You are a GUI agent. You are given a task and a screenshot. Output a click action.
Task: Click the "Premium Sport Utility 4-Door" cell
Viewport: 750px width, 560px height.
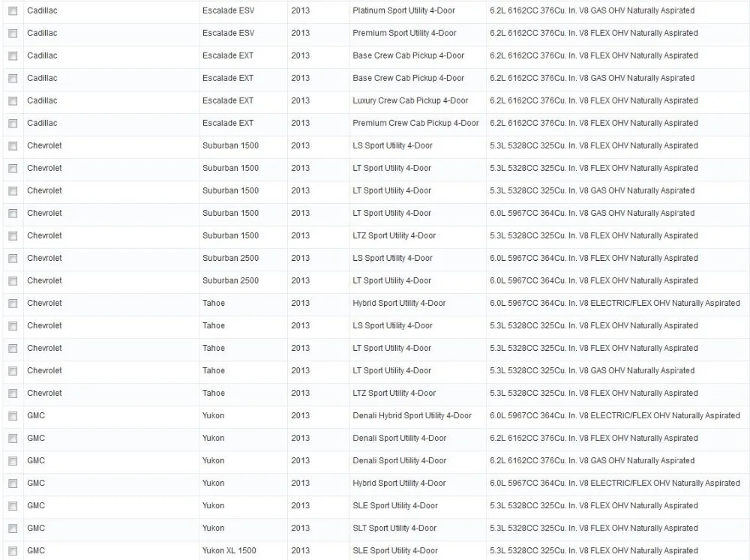tap(404, 33)
